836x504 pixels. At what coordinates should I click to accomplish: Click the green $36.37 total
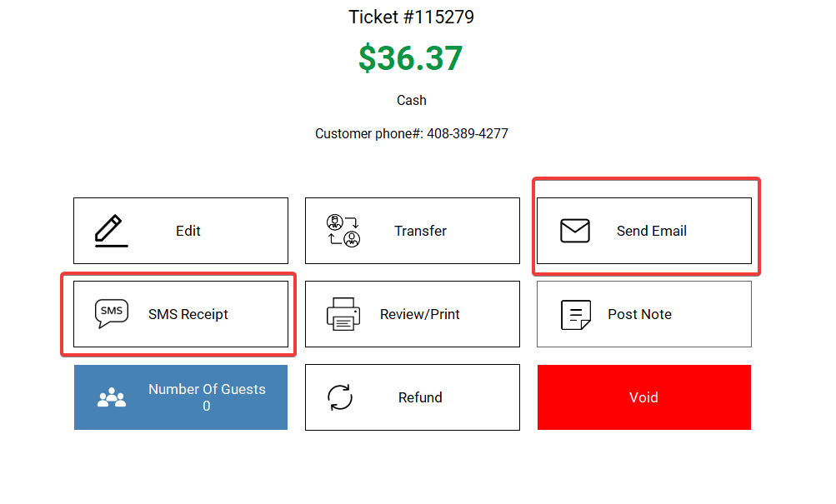coord(411,57)
